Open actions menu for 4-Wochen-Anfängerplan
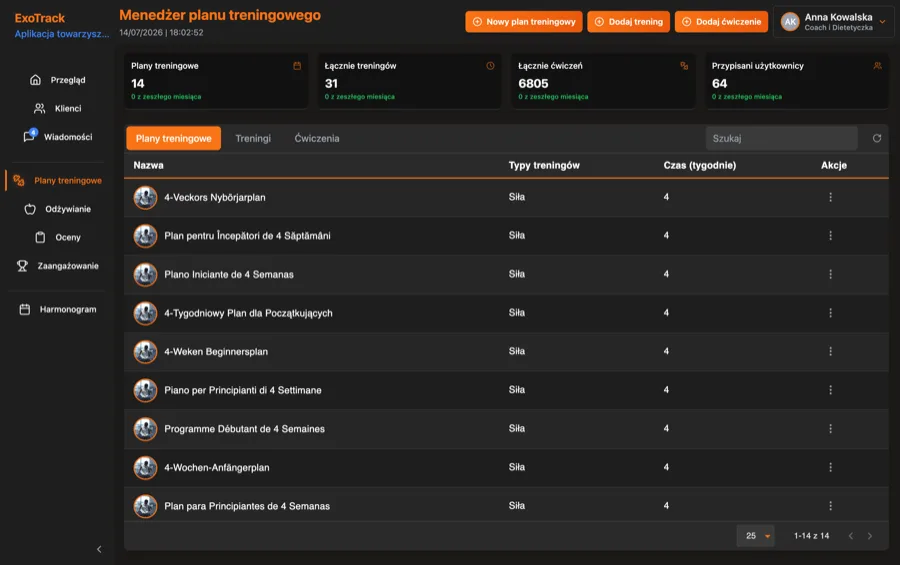 pyautogui.click(x=830, y=467)
